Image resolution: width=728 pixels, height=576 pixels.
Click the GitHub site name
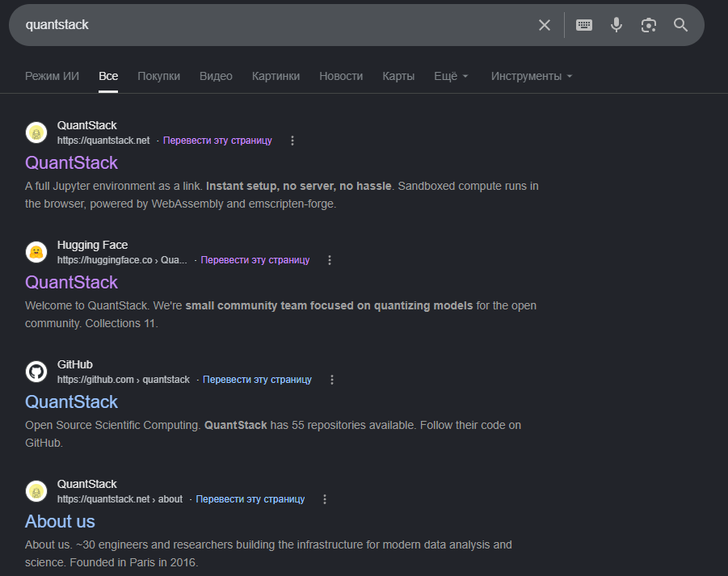(75, 365)
